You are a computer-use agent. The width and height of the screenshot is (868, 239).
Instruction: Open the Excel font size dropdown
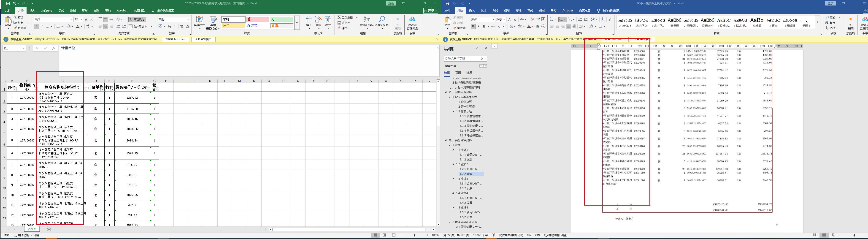coord(81,19)
